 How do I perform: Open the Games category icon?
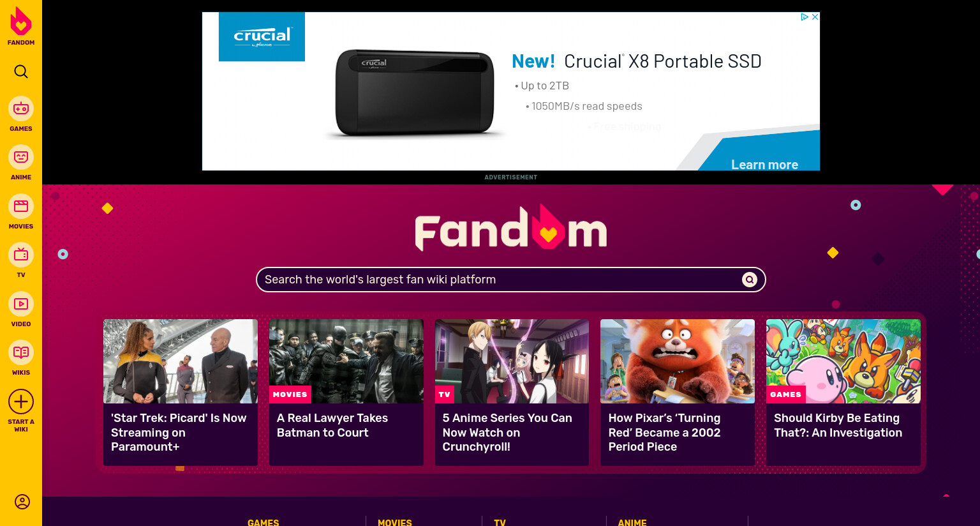[x=21, y=109]
